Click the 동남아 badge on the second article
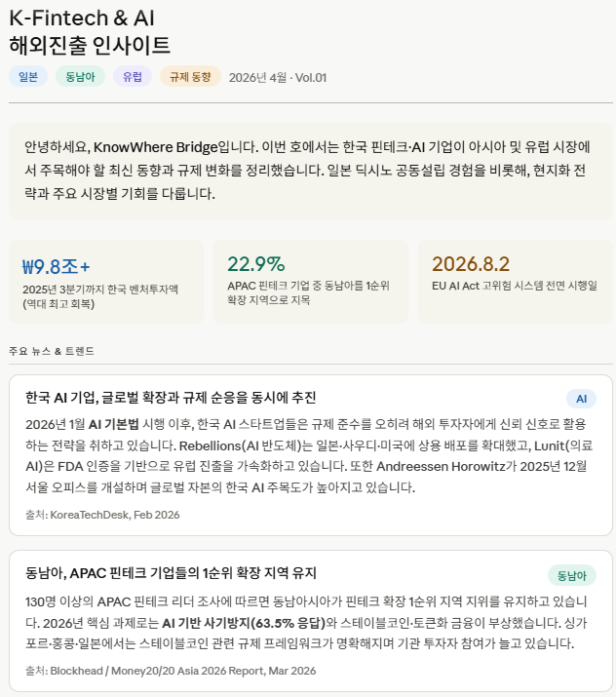 click(571, 574)
